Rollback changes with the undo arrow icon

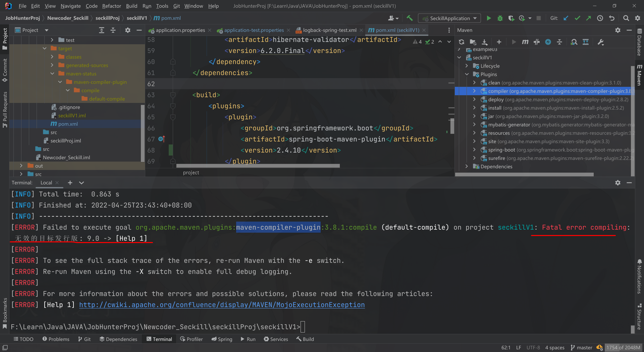pos(612,18)
